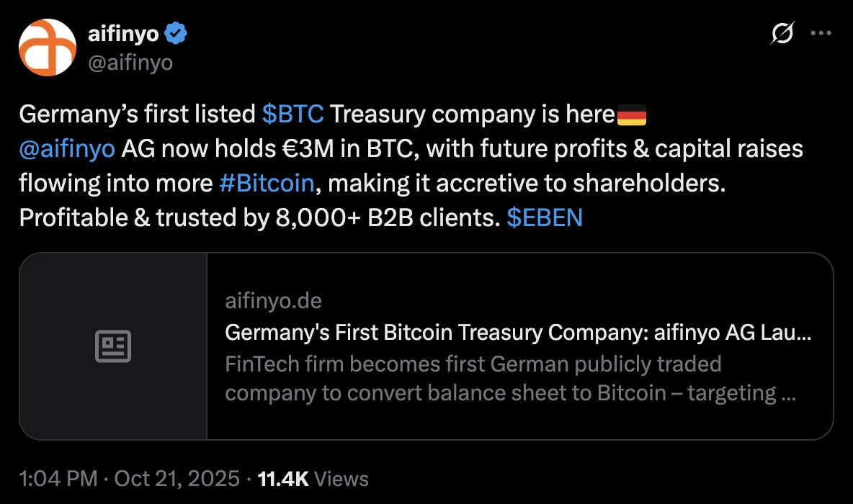853x504 pixels.
Task: Click the grey @aifinyo handle below name
Action: pyautogui.click(x=130, y=63)
